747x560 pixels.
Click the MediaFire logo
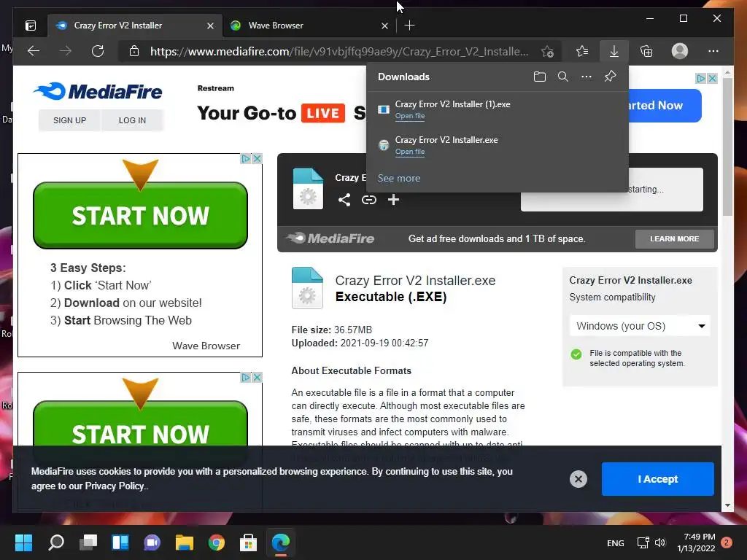(x=98, y=91)
